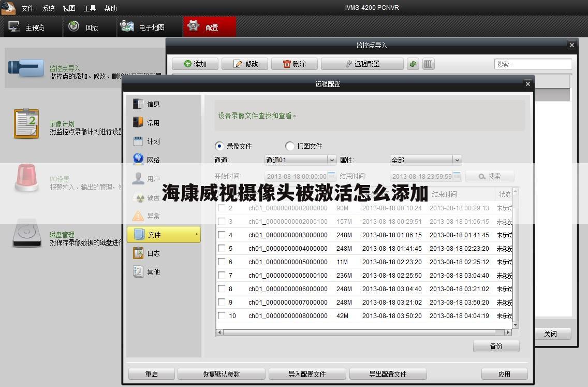The height and width of the screenshot is (387, 588).
Task: Check the box for file row 7
Action: coord(222,275)
